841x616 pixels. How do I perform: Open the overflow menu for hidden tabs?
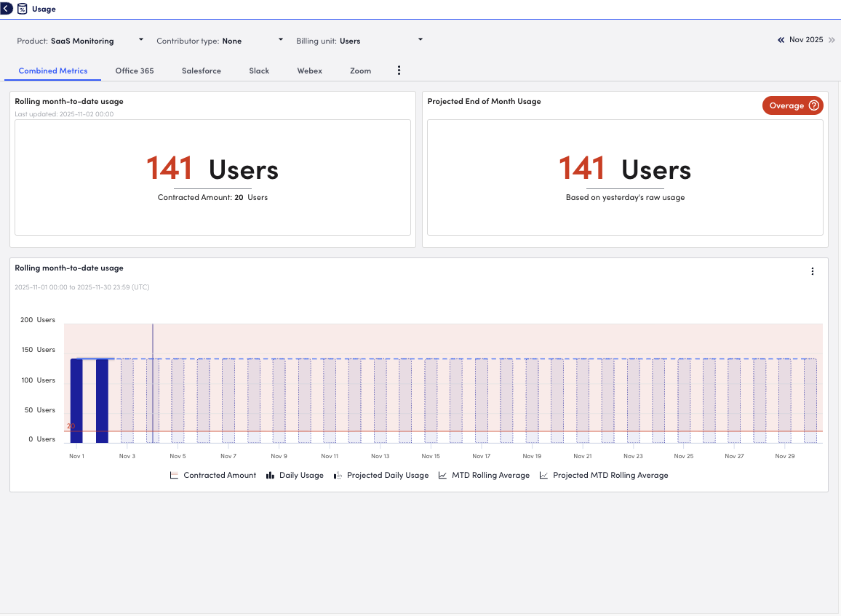pos(399,71)
